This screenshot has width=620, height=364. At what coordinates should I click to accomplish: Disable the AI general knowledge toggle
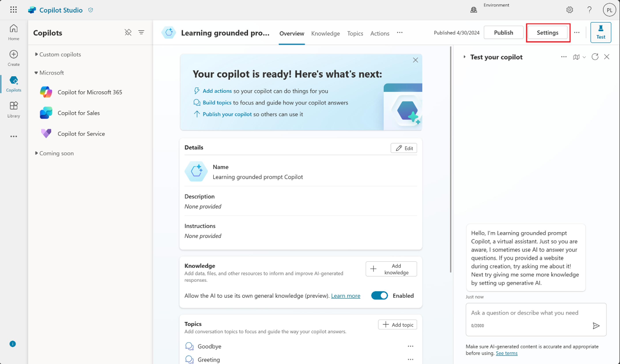coord(379,296)
